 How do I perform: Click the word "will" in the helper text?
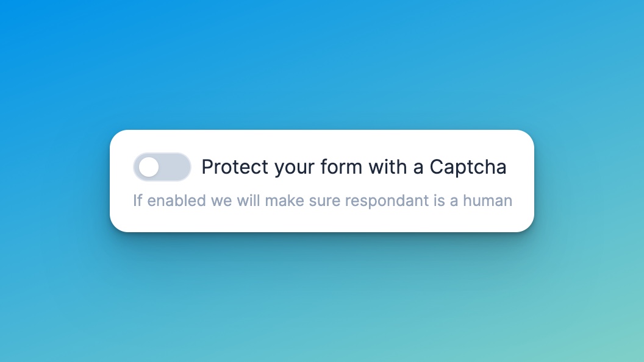247,201
